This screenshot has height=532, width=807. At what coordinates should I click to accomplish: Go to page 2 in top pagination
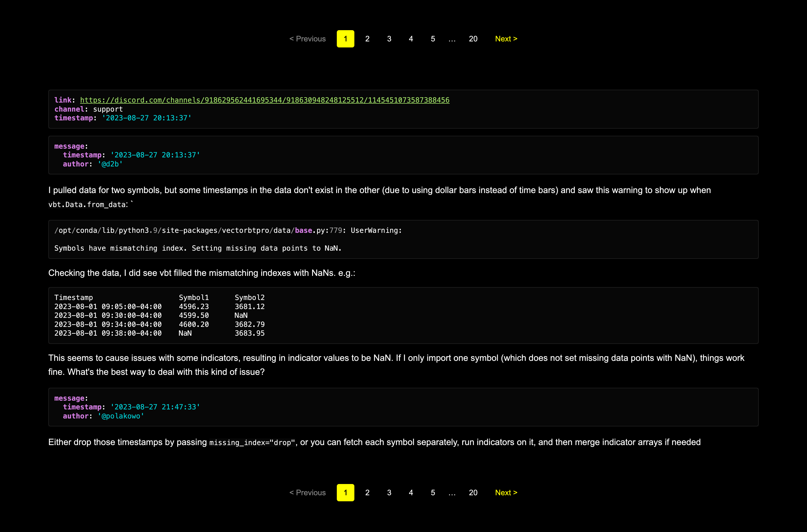pos(367,39)
